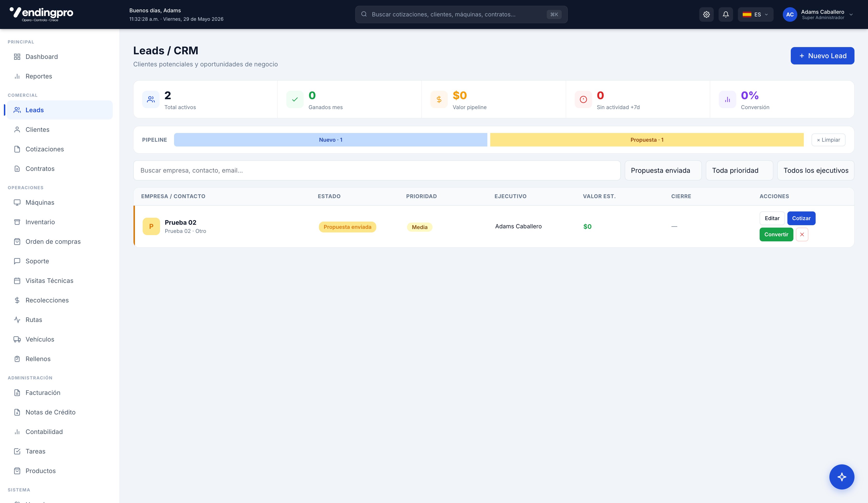Open the ES language dropdown
The image size is (868, 503).
pos(755,14)
